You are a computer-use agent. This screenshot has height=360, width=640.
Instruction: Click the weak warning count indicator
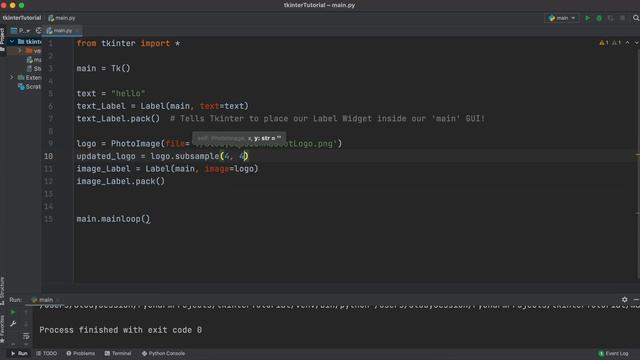point(616,43)
